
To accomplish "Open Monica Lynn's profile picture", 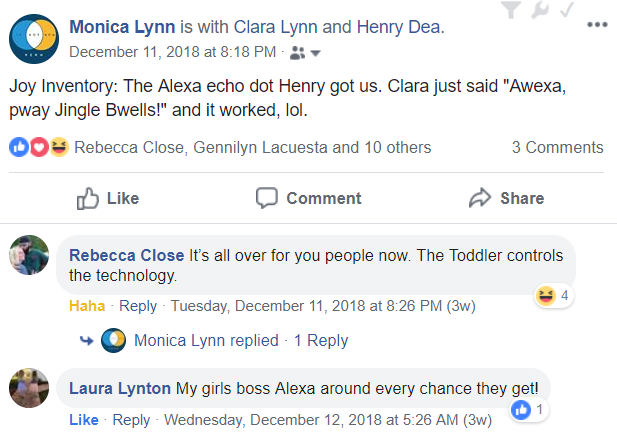I will [34, 39].
